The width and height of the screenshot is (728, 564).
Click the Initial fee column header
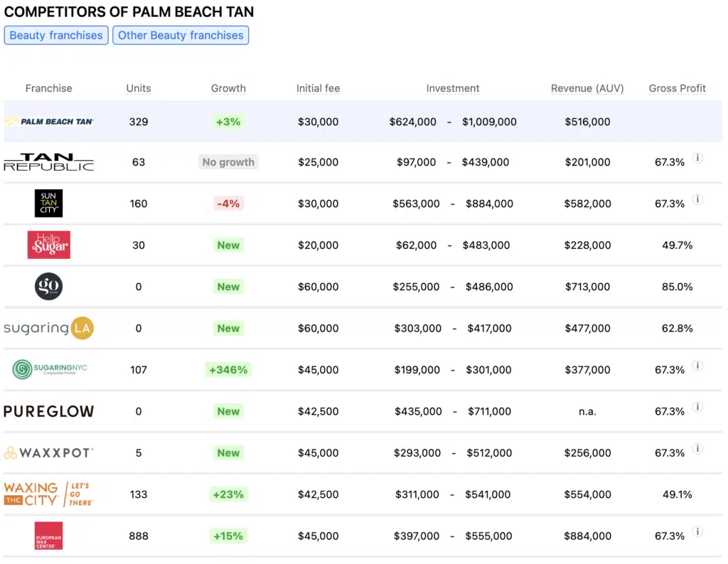pos(318,88)
